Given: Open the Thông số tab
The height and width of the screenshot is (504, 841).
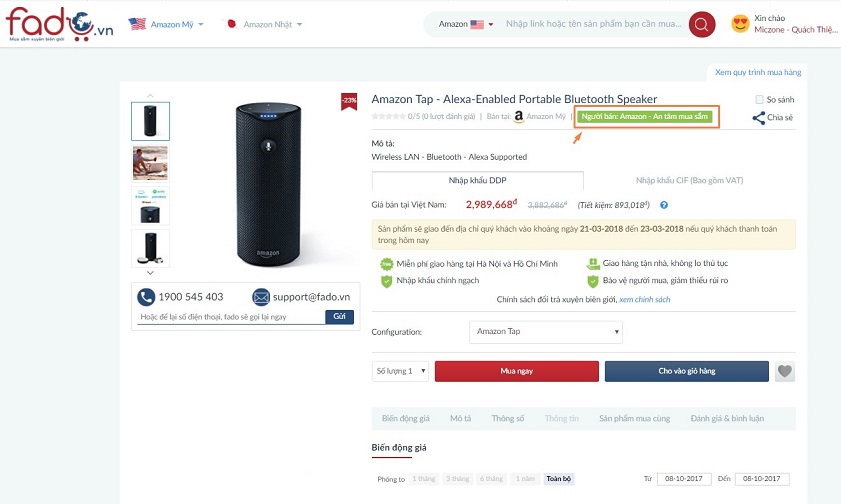Looking at the screenshot, I should pos(508,418).
